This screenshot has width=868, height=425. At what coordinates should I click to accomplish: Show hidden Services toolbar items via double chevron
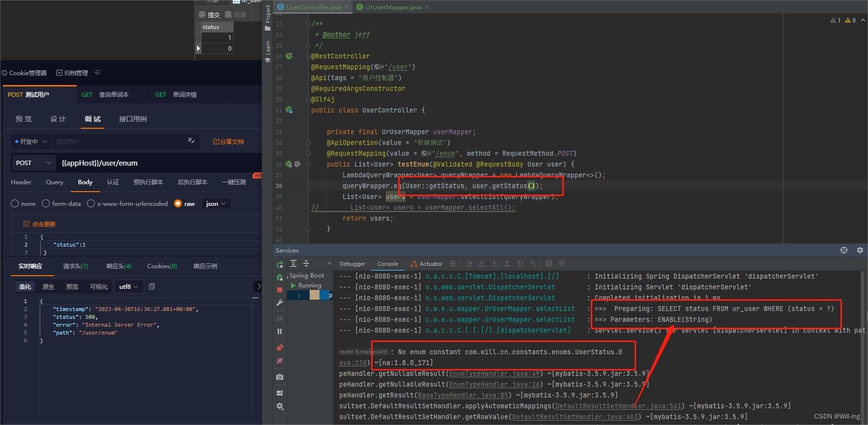(x=329, y=263)
